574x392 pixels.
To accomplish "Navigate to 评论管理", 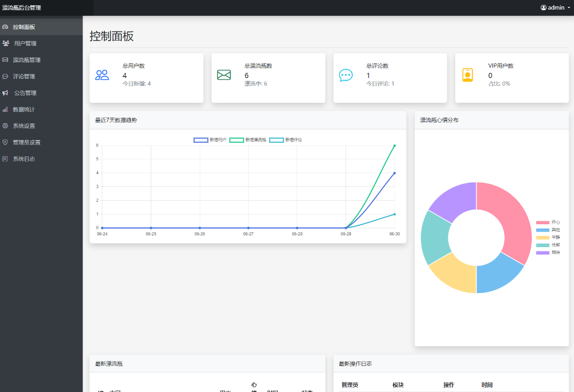I will [42, 76].
